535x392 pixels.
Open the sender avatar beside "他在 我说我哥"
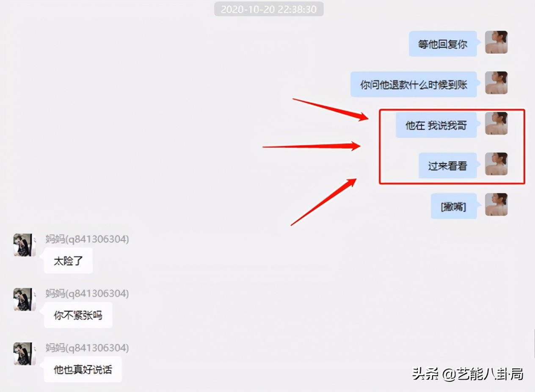[x=496, y=123]
